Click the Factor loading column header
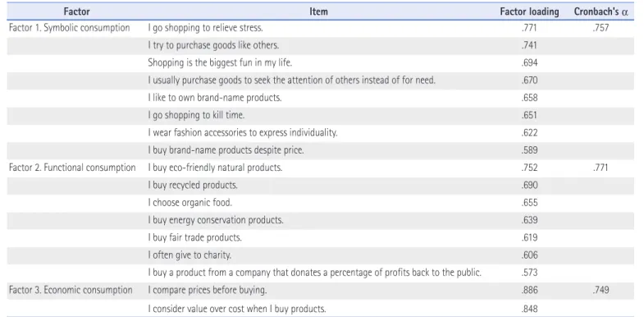The image size is (644, 317). point(529,12)
